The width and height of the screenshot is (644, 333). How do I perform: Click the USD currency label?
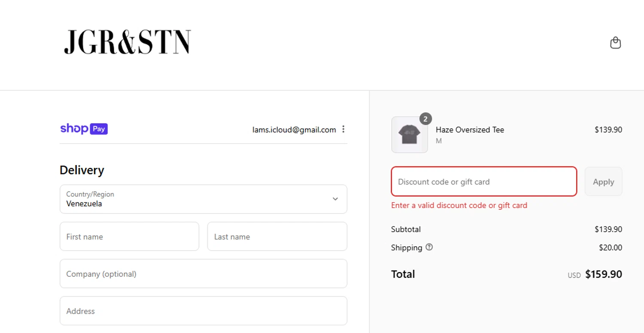pos(574,275)
